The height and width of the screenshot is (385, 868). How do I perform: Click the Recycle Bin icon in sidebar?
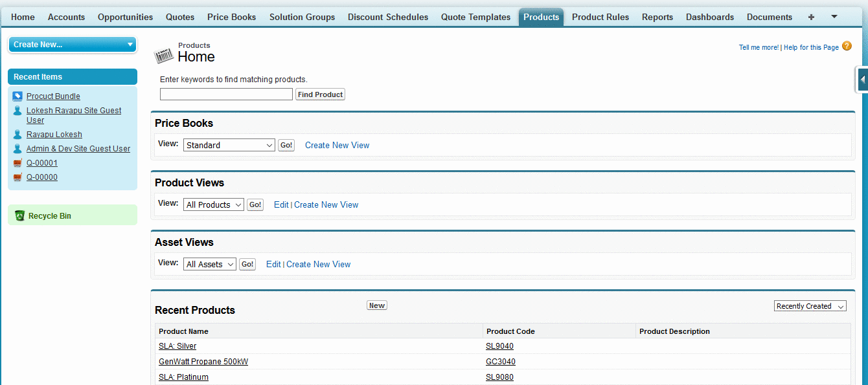[x=19, y=215]
